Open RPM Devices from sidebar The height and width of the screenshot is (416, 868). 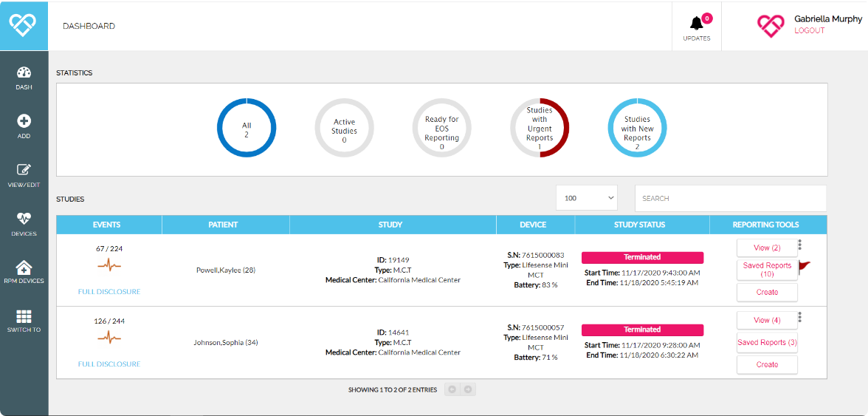pos(24,267)
